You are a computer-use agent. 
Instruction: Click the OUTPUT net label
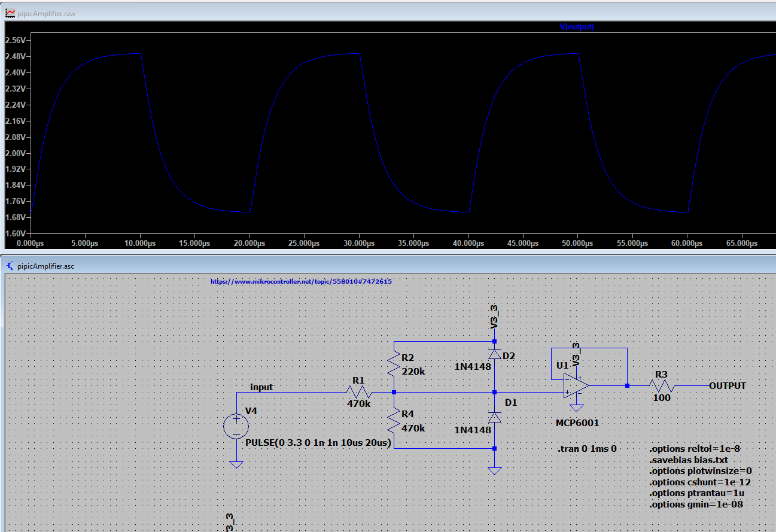[727, 386]
